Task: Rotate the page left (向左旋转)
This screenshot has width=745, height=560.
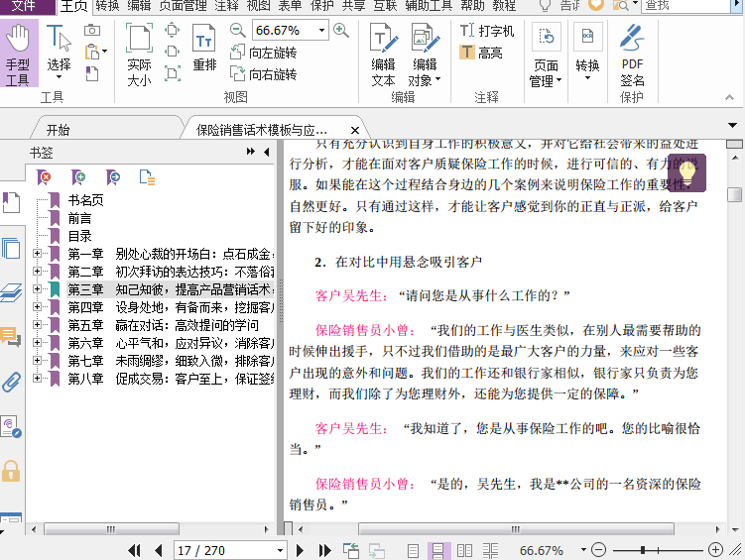Action: point(263,53)
